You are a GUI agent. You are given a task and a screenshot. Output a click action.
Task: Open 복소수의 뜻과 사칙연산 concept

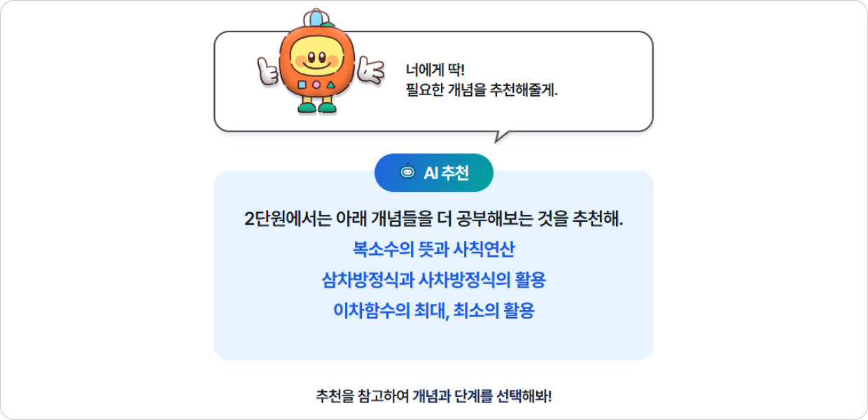click(x=434, y=249)
